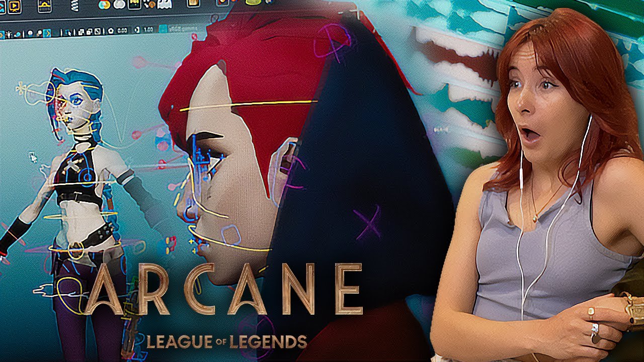Screen dimensions: 644x362
Task: Toggle the teal color management icon
Action: click(x=163, y=29)
